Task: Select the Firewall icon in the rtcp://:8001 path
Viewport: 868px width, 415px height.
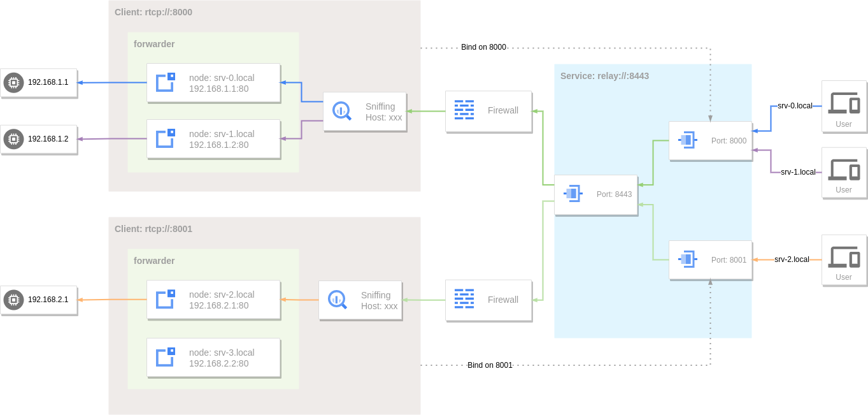Action: 463,299
